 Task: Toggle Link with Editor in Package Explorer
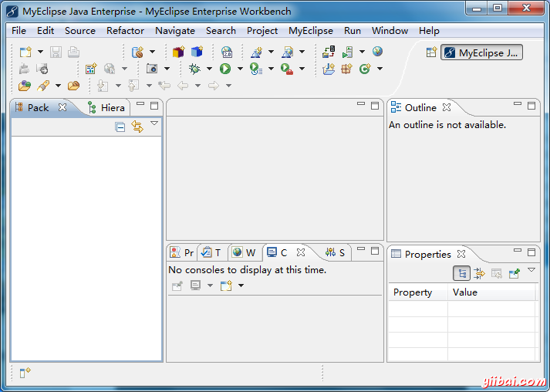click(x=137, y=127)
